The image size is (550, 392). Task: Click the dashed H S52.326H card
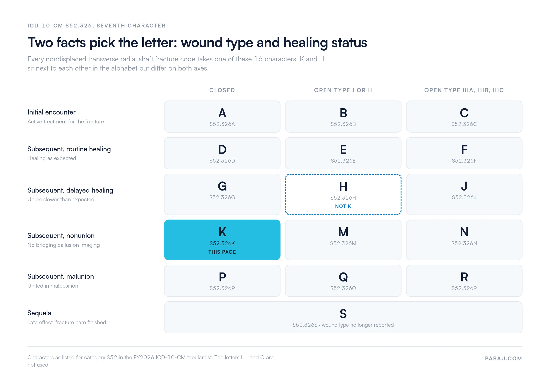(343, 194)
